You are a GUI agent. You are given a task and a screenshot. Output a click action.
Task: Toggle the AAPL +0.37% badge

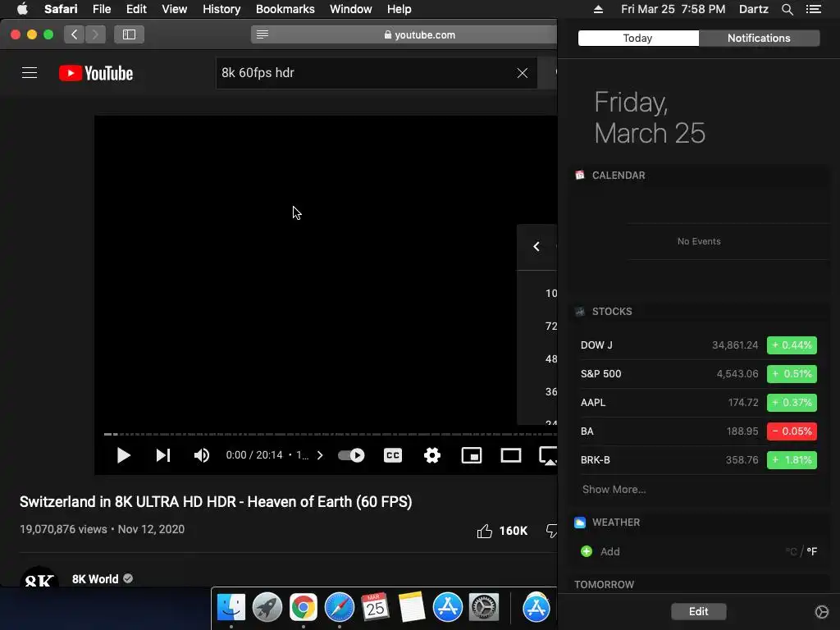[x=792, y=402]
